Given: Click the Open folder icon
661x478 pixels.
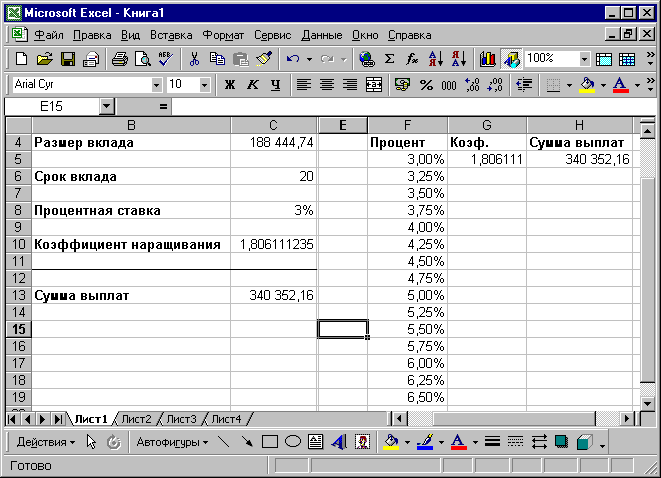Looking at the screenshot, I should click(44, 59).
